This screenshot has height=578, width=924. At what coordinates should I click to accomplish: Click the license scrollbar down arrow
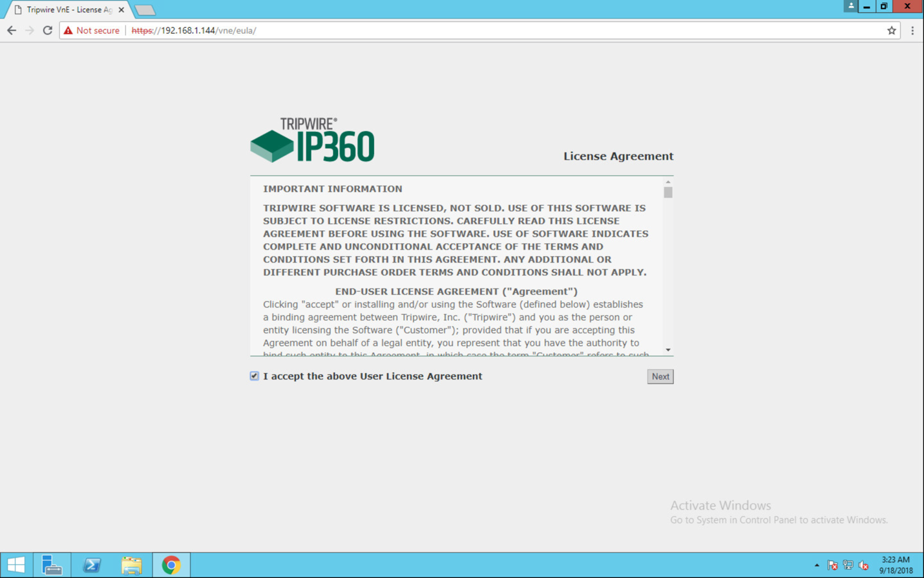(668, 350)
